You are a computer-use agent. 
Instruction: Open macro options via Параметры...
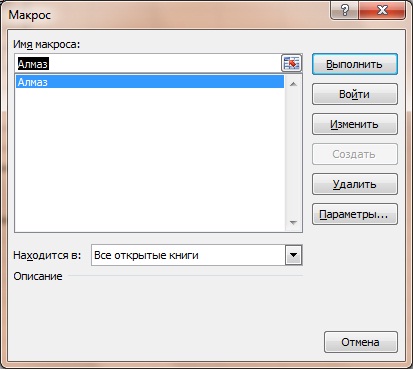point(355,214)
